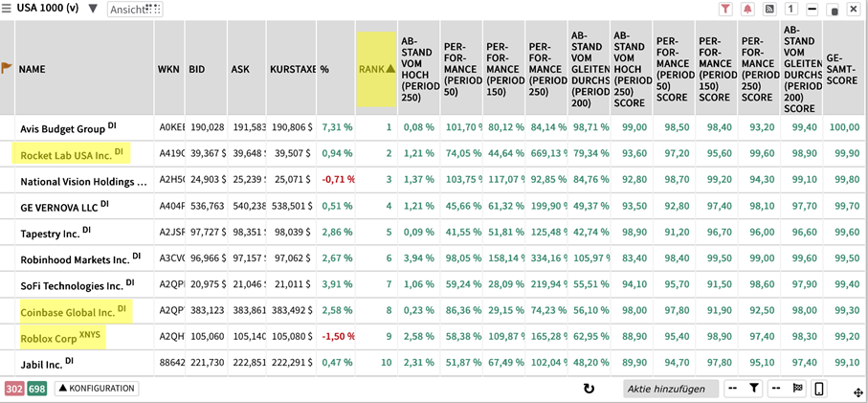Viewport: 868px width, 403px height.
Task: Open the Ansicht view selector
Action: pos(135,10)
